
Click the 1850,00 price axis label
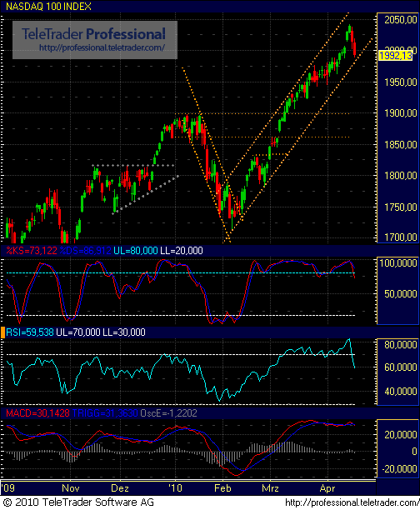click(401, 145)
